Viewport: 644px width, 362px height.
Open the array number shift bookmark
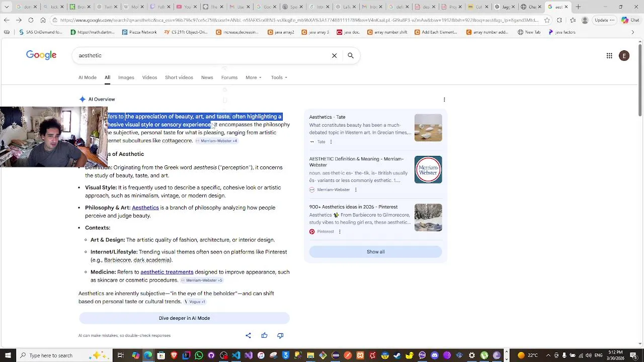pos(387,32)
